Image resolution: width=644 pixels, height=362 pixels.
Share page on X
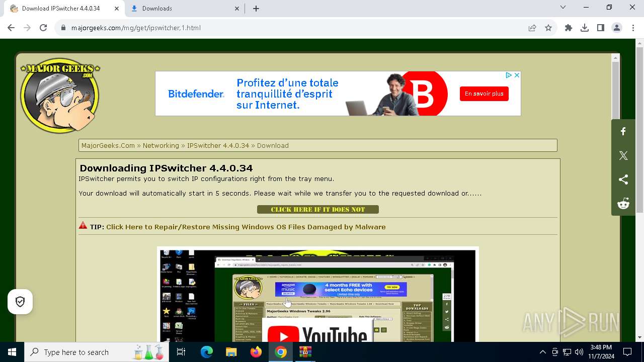[x=623, y=155]
